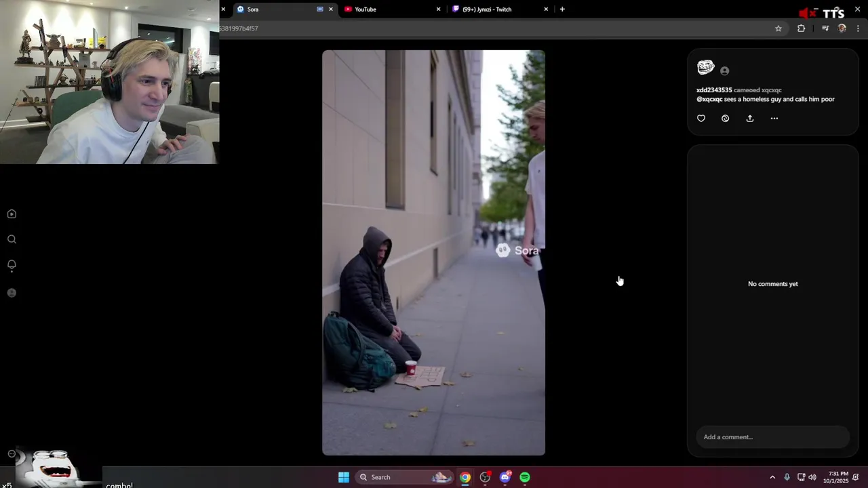
Task: Click the Sora video player
Action: coord(433,252)
